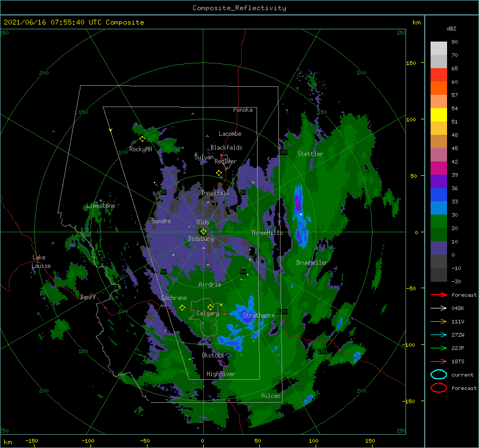Click the yellow station marker below RedDeer
Viewport: 479px width, 448px height.
(x=219, y=173)
